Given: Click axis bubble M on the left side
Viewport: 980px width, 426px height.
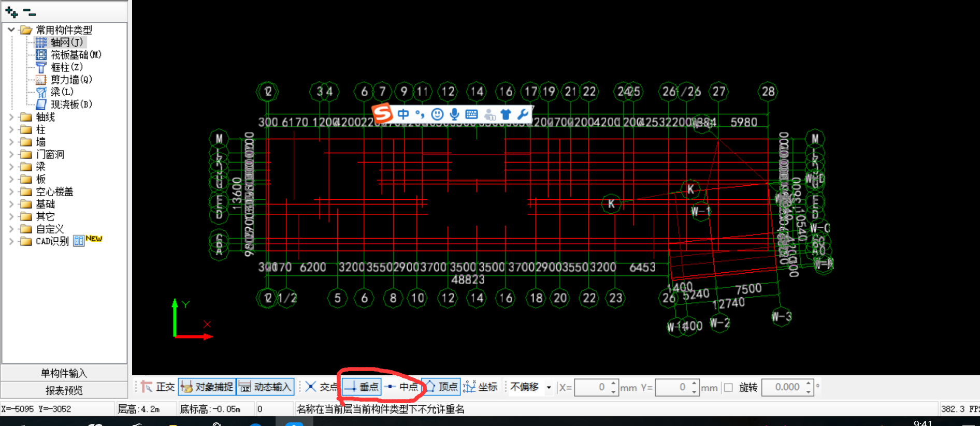Looking at the screenshot, I should (x=219, y=138).
